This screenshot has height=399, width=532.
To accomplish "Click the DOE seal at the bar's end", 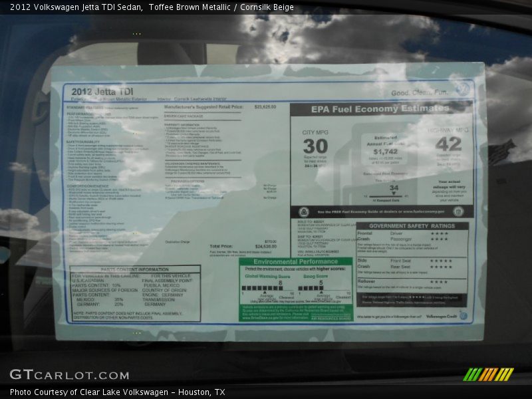I will 458,211.
